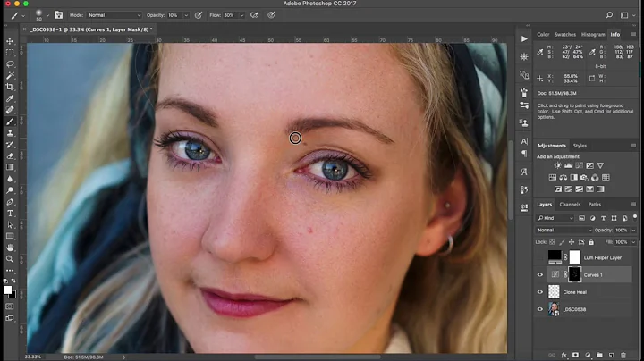The image size is (644, 361).
Task: Select the History Brush tool
Action: tap(10, 145)
